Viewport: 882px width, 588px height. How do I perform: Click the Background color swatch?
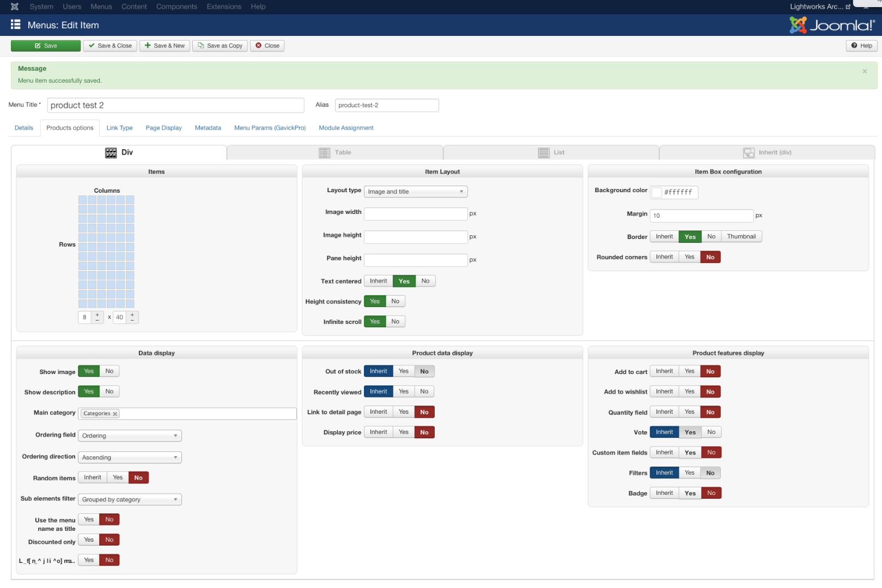(x=657, y=192)
